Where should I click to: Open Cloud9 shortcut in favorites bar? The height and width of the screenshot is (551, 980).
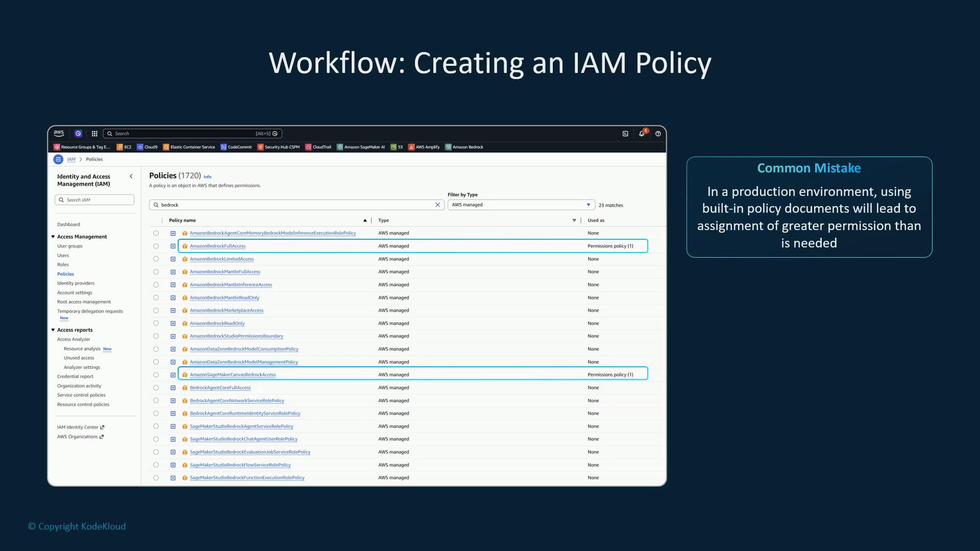pyautogui.click(x=147, y=147)
